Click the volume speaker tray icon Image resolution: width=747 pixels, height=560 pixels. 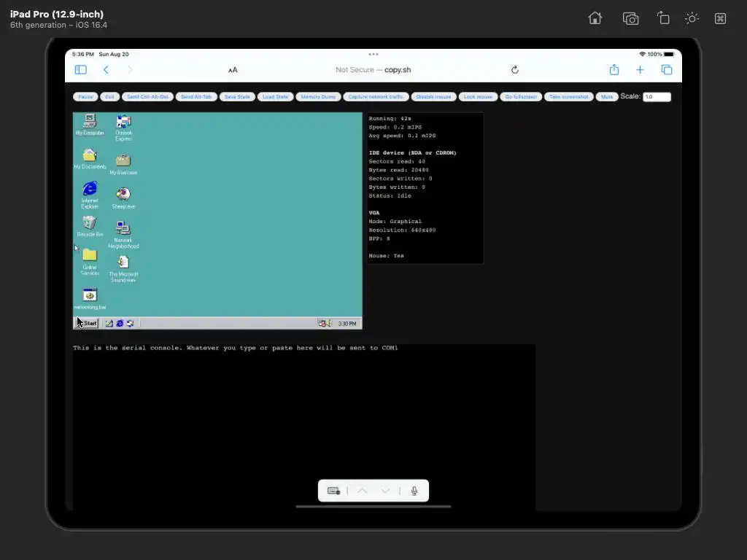pyautogui.click(x=329, y=323)
